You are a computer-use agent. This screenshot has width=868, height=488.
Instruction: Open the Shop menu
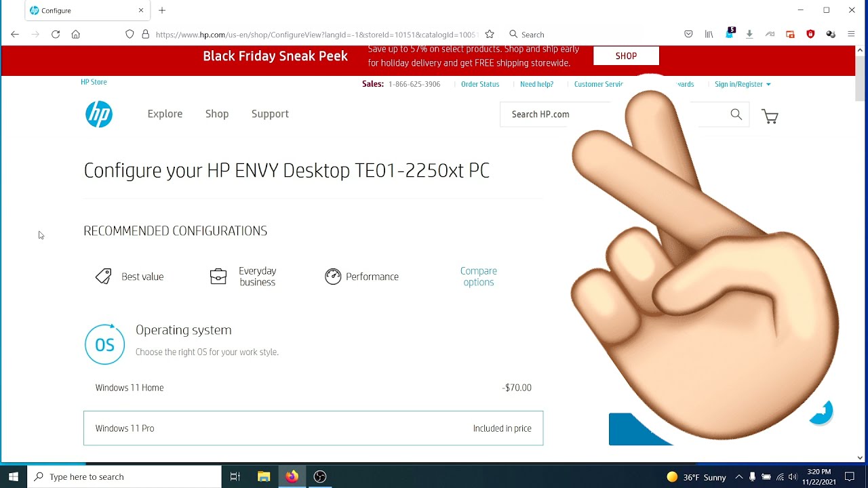tap(217, 114)
